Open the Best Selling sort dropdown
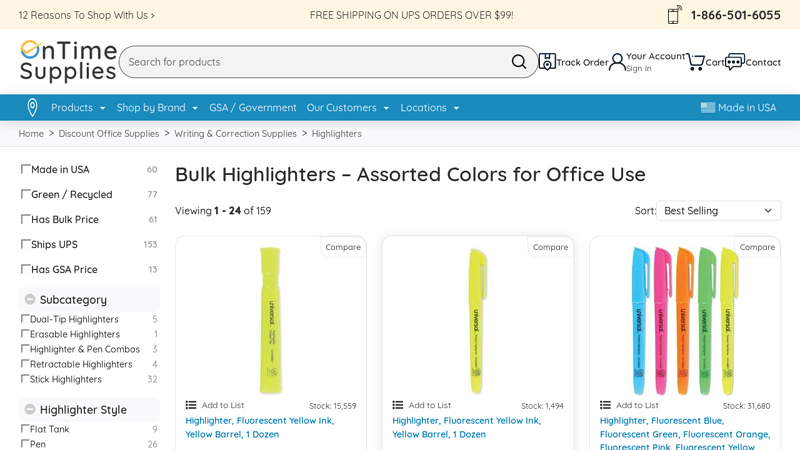The width and height of the screenshot is (800, 450). 718,211
